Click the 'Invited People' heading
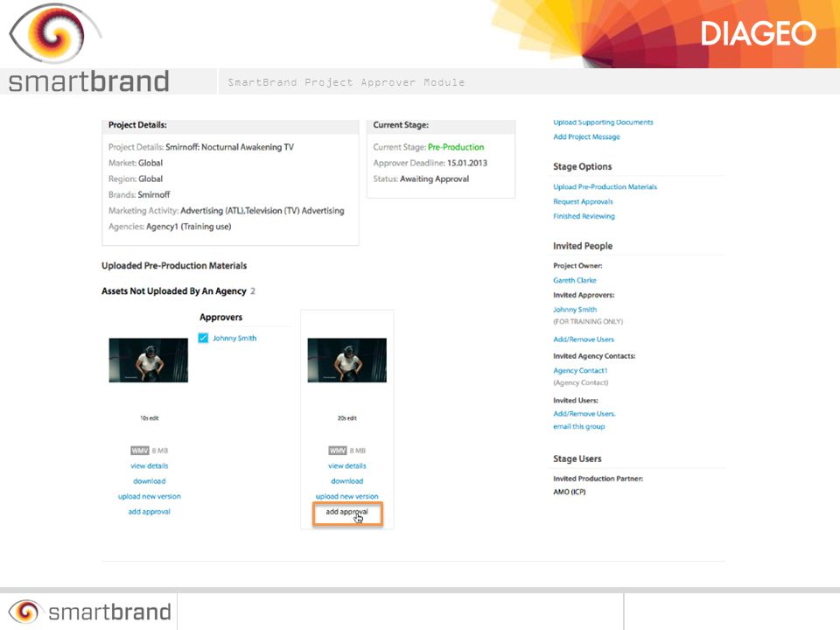The height and width of the screenshot is (630, 840). [583, 246]
